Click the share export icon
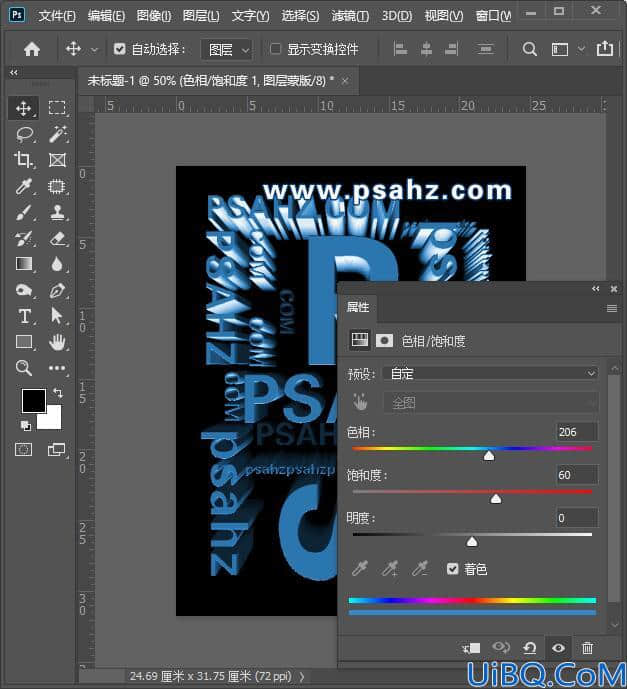 pos(605,48)
